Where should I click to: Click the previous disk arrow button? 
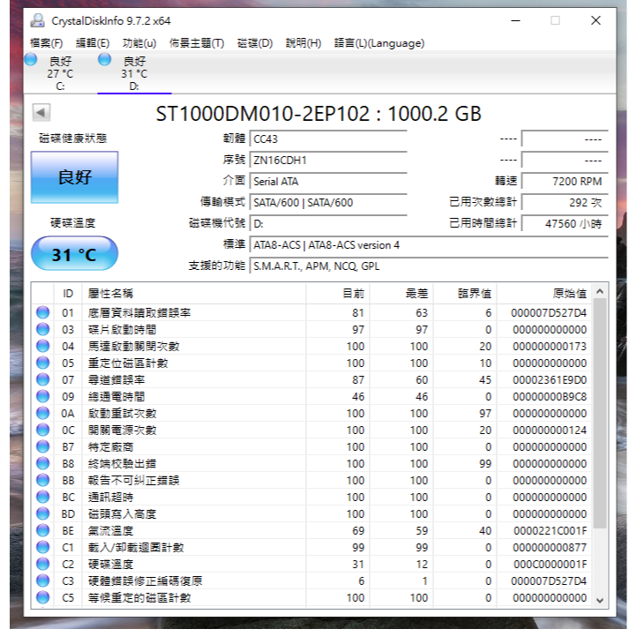tap(41, 112)
